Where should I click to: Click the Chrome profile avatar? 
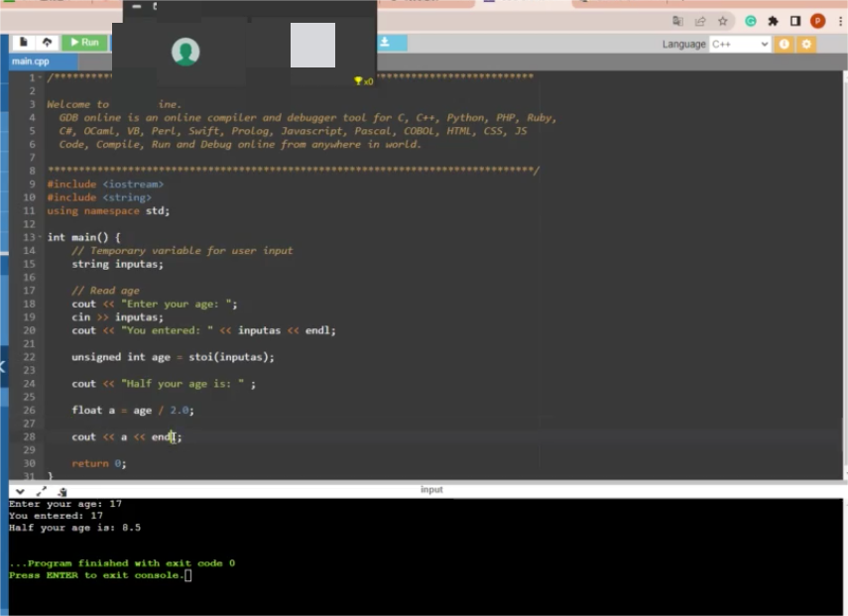tap(817, 21)
